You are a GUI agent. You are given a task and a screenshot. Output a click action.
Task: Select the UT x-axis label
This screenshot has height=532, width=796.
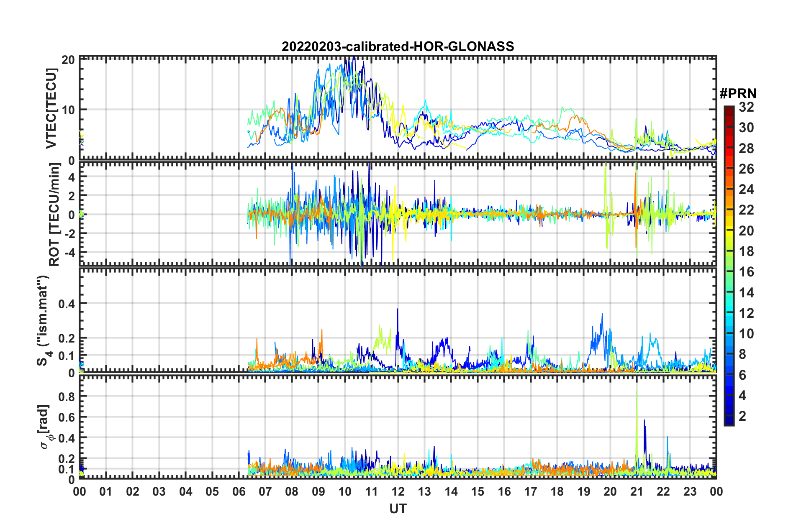click(398, 509)
